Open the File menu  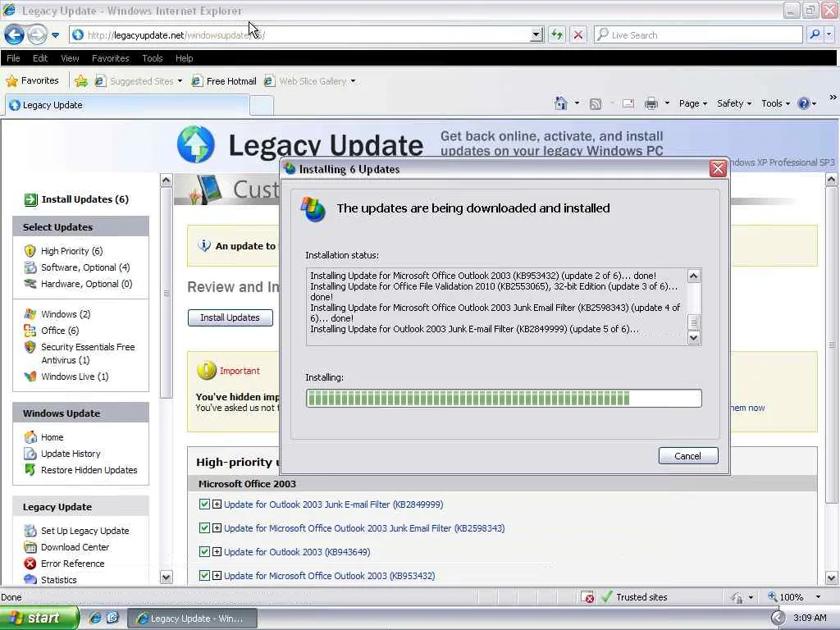click(x=13, y=58)
